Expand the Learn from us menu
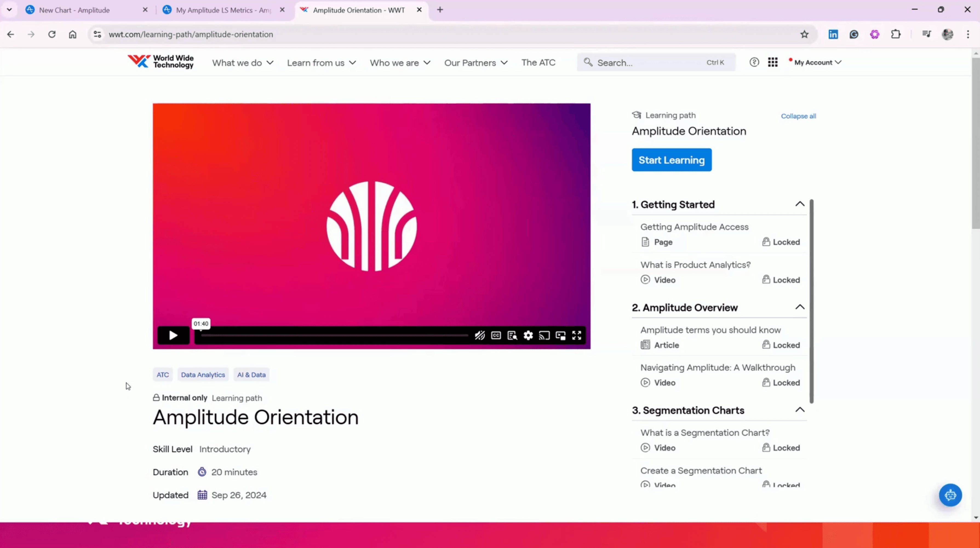Image resolution: width=980 pixels, height=548 pixels. click(321, 62)
